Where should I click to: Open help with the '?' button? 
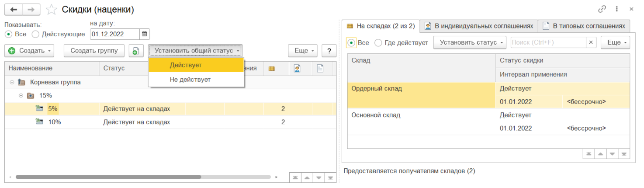(329, 51)
